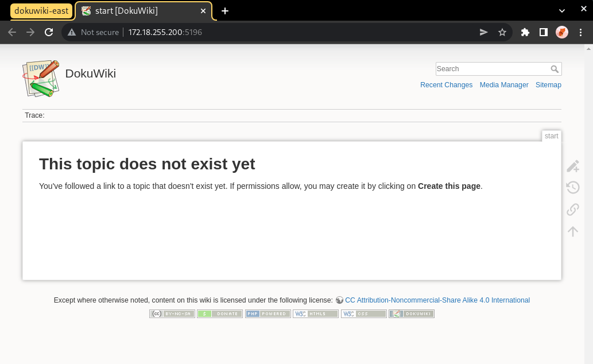593x364 pixels.
Task: Click the Create this page pencil icon
Action: coord(572,166)
